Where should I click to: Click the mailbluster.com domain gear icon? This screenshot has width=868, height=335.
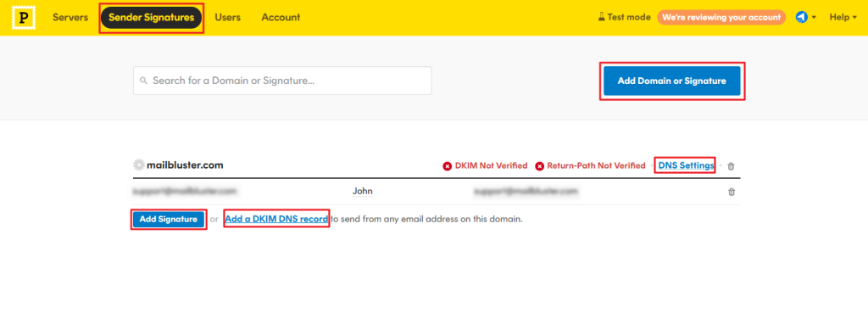(138, 165)
